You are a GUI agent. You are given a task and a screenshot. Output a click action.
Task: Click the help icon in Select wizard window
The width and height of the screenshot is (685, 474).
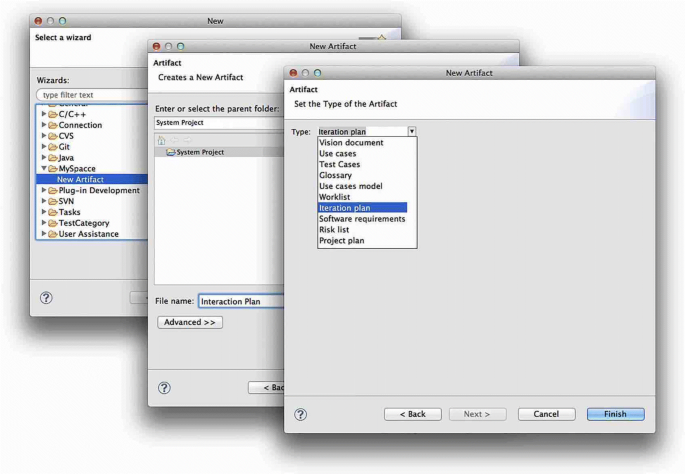46,298
